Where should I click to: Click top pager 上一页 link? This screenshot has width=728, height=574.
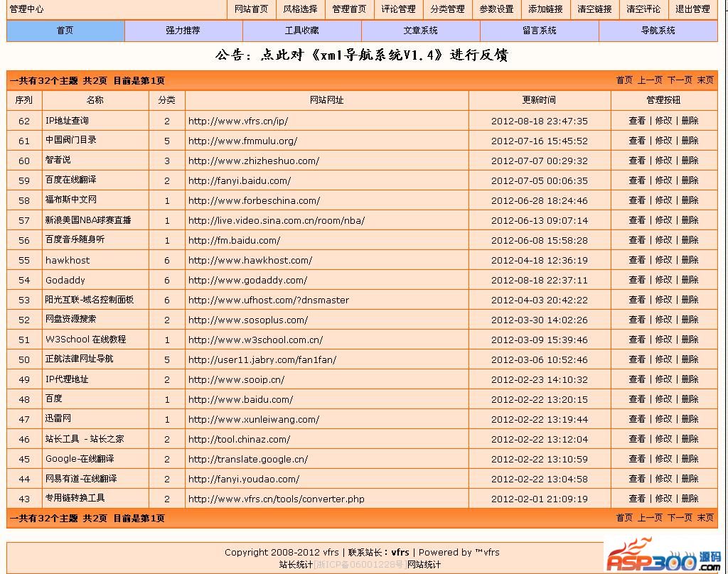(x=650, y=80)
